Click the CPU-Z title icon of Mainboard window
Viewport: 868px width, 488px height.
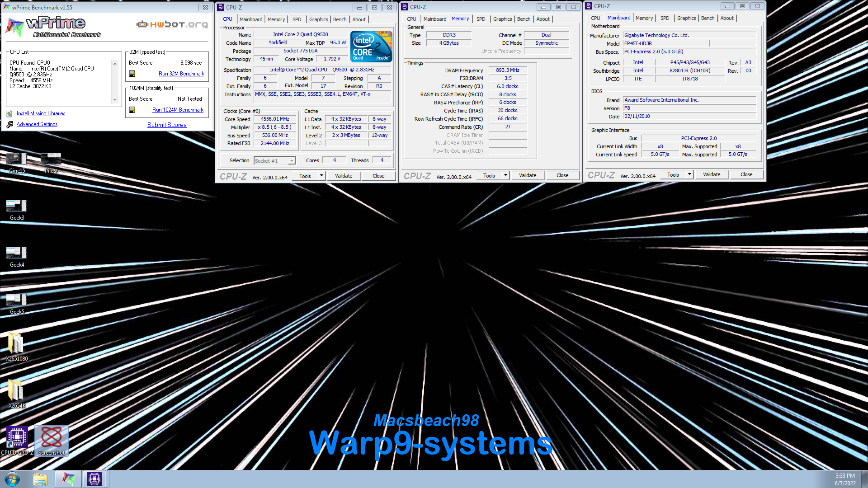click(589, 6)
